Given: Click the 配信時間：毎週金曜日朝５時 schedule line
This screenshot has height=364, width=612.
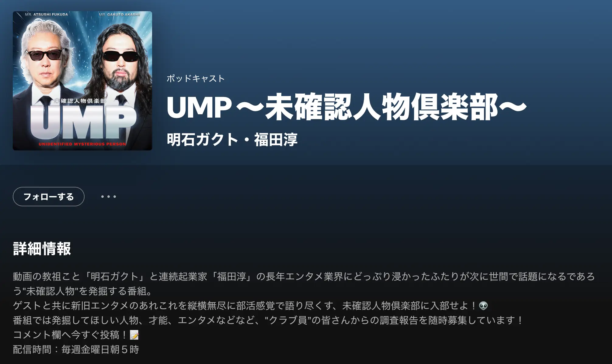Looking at the screenshot, I should [76, 349].
